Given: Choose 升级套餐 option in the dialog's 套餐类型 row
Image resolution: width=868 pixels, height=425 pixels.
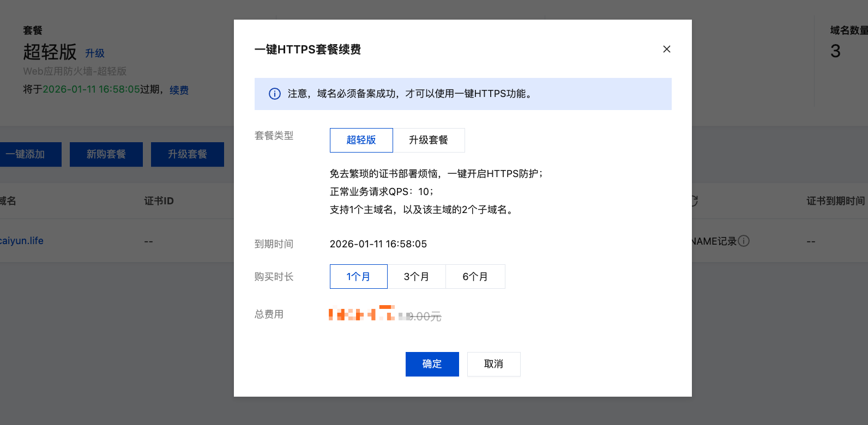Looking at the screenshot, I should pos(429,140).
